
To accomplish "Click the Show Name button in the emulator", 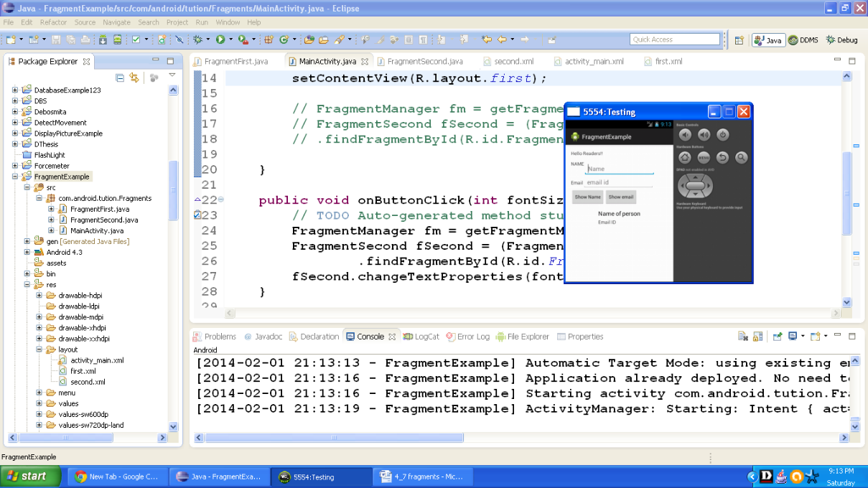I will (587, 196).
